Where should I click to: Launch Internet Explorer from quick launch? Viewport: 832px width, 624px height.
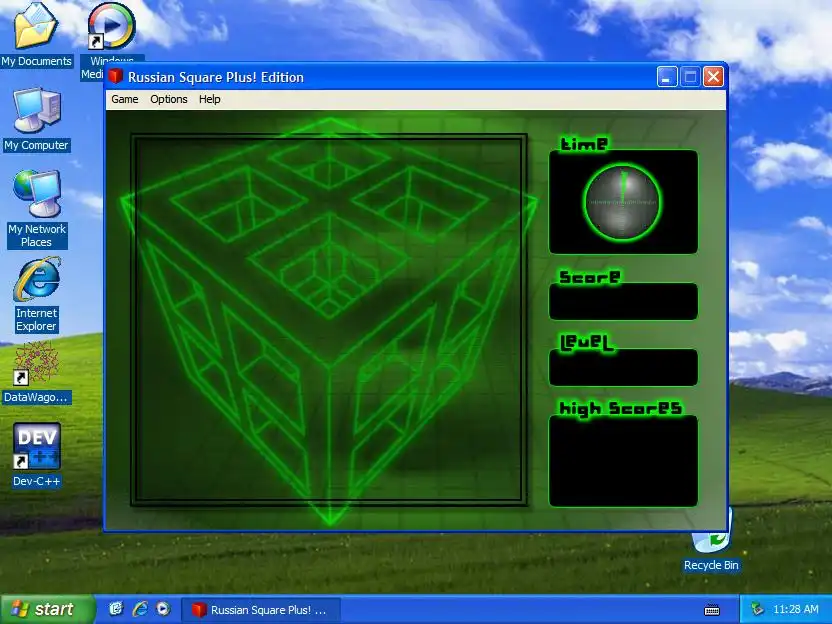tap(140, 609)
